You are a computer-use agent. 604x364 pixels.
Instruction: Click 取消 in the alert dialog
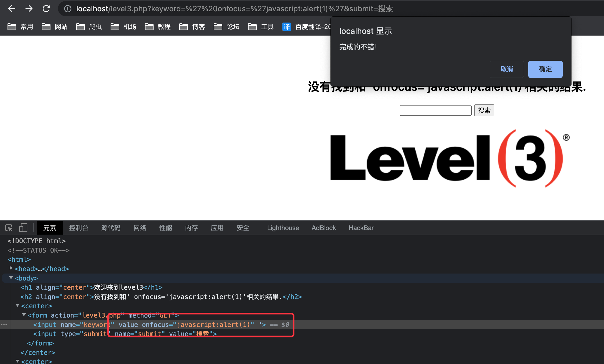pyautogui.click(x=506, y=69)
